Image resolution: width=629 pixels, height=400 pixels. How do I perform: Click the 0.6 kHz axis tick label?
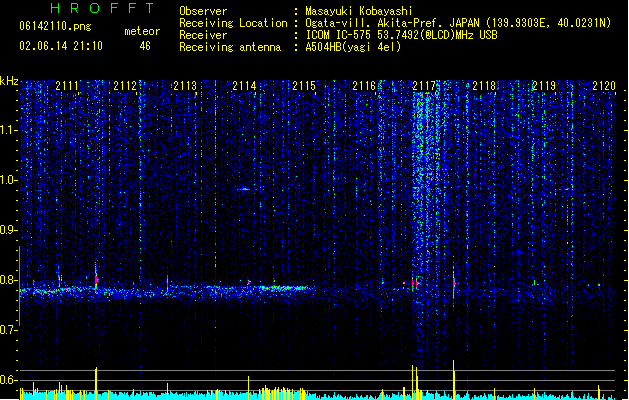click(8, 380)
